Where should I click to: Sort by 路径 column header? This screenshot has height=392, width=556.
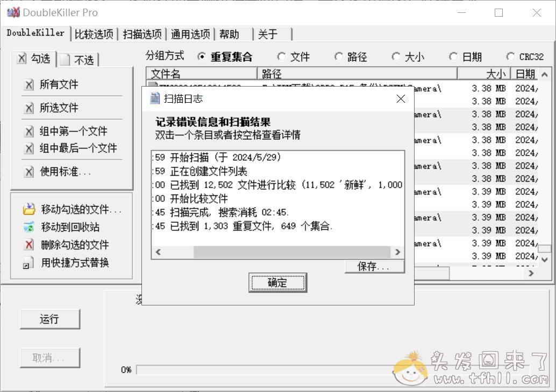pos(357,74)
